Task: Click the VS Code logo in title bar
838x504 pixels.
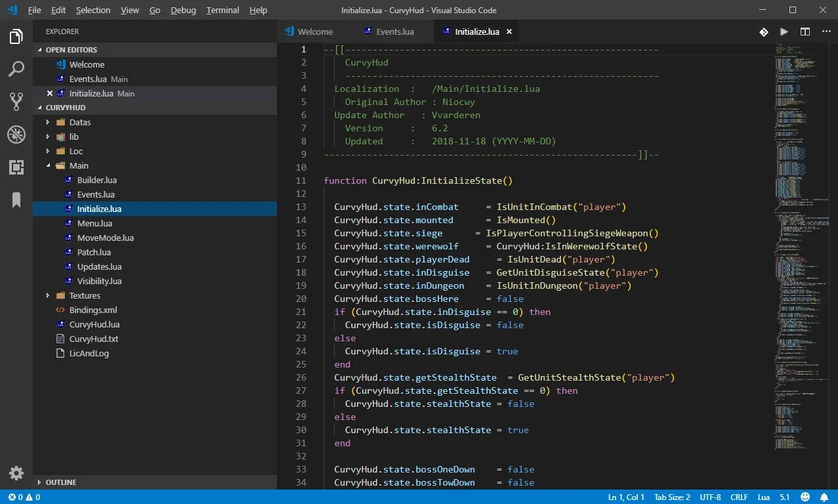Action: point(12,10)
